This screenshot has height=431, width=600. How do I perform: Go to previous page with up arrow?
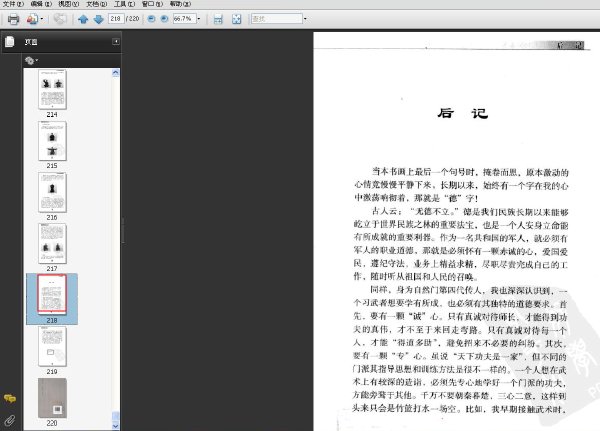tap(83, 19)
